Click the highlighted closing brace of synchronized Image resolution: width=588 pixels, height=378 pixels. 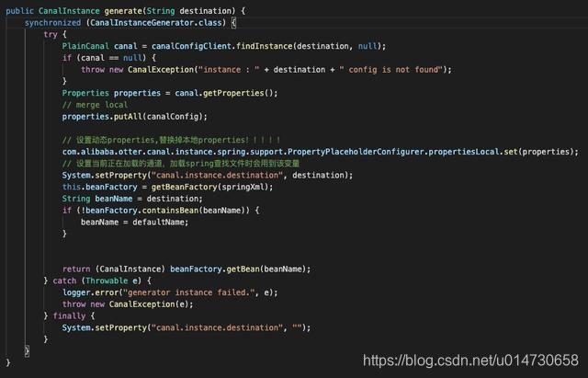click(x=27, y=351)
